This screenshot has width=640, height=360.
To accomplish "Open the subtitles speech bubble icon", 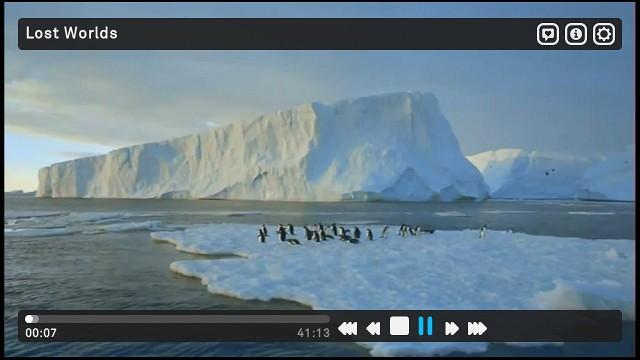I will coord(547,34).
